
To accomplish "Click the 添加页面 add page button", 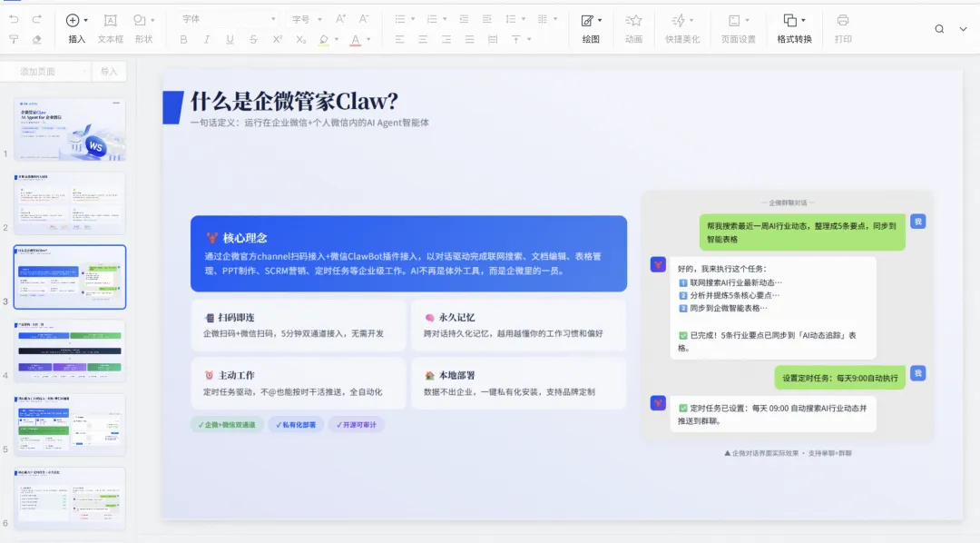I will click(x=44, y=72).
